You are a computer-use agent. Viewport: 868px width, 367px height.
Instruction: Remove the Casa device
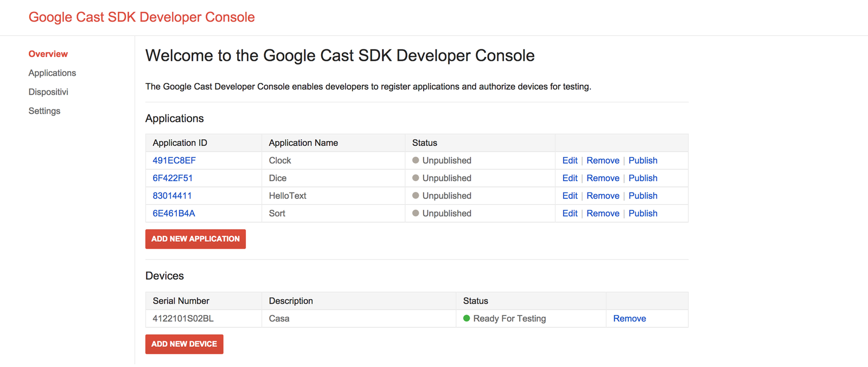pos(629,319)
